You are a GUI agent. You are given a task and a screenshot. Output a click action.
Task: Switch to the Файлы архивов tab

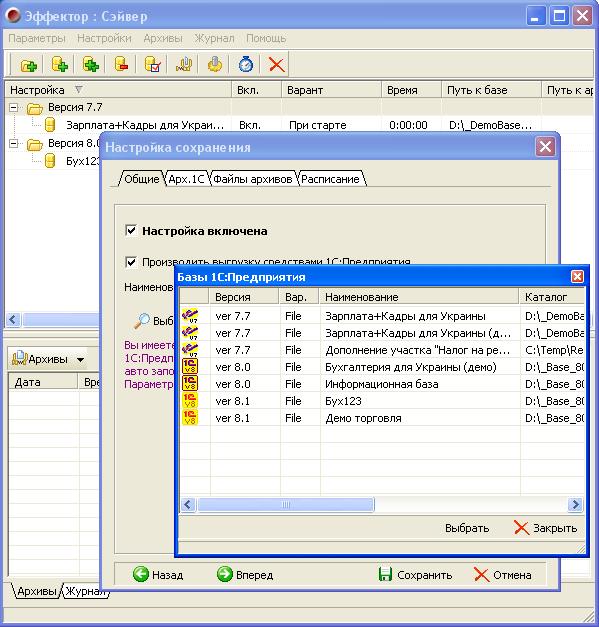click(252, 179)
